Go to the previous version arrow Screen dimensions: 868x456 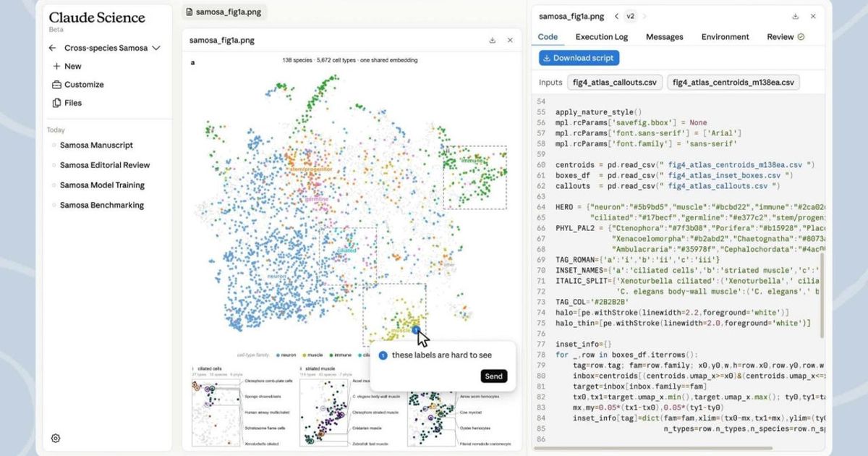coord(616,16)
